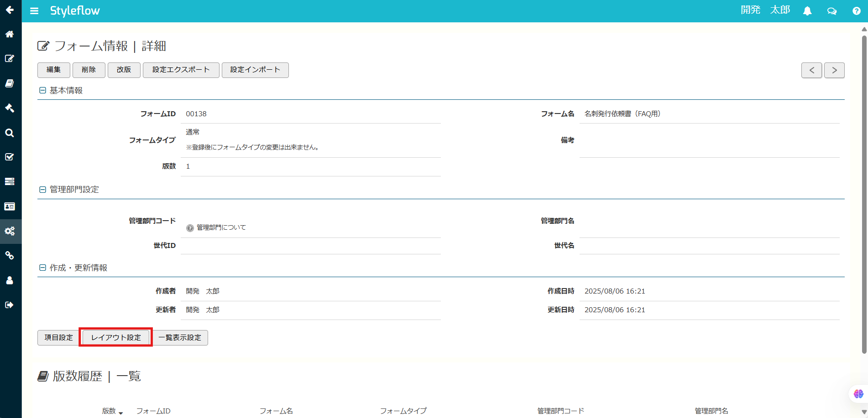The height and width of the screenshot is (418, 868).
Task: Click the 編集 button
Action: [54, 70]
